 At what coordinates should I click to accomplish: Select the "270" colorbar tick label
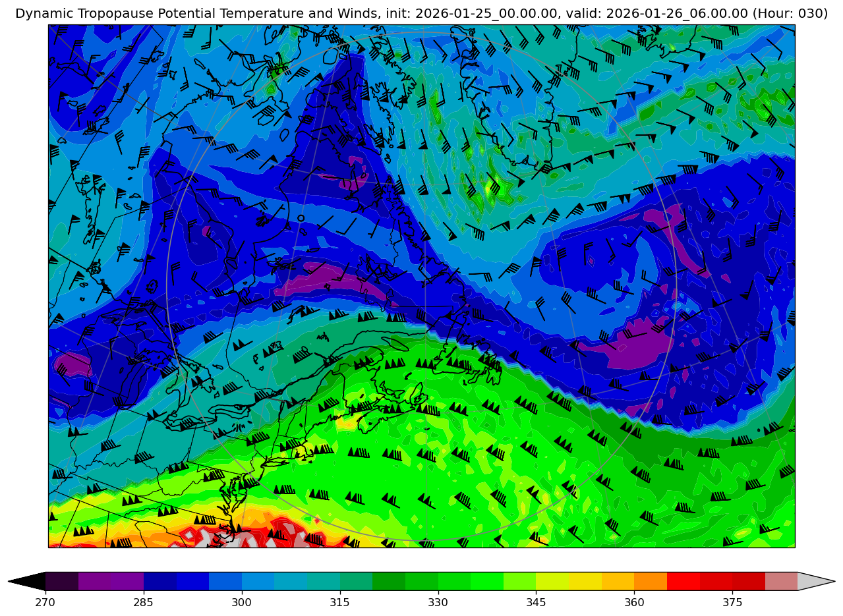click(45, 603)
